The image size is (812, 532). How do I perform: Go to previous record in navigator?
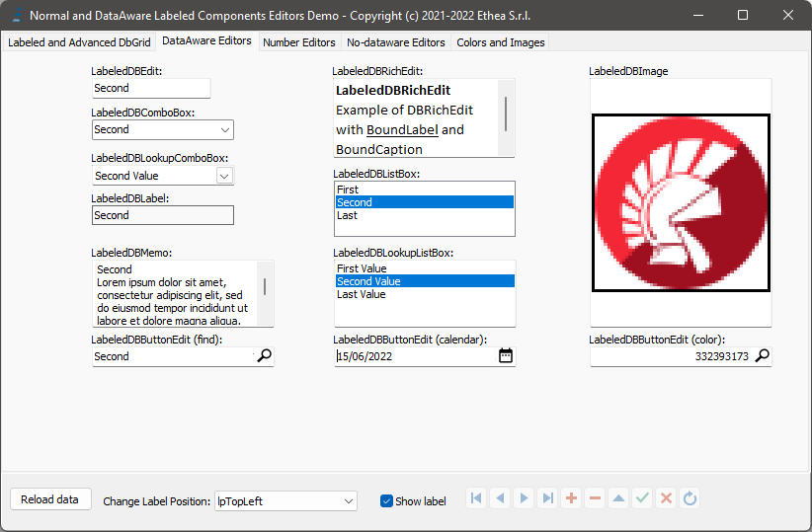[500, 498]
